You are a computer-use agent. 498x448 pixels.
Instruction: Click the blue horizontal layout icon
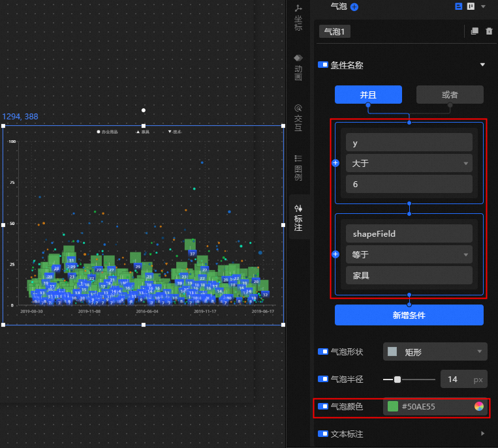pos(458,6)
